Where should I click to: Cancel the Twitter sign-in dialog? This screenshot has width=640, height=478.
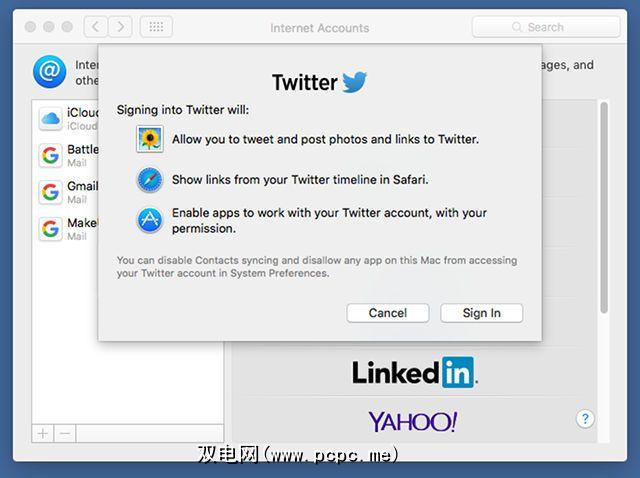388,313
